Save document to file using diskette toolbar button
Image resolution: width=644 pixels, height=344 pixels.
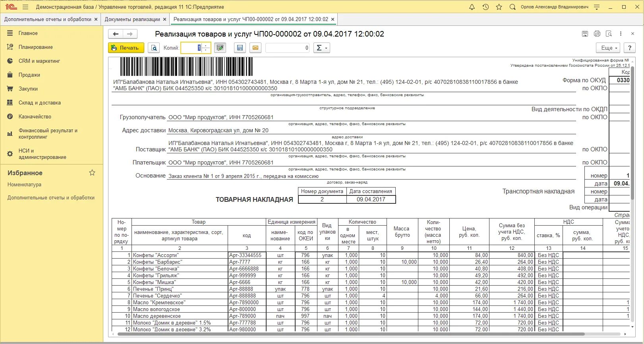pyautogui.click(x=240, y=48)
